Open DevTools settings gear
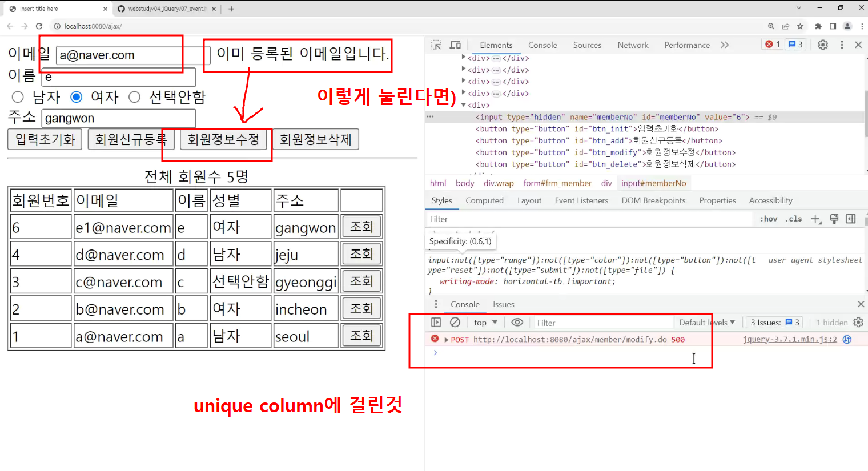868x471 pixels. [823, 45]
